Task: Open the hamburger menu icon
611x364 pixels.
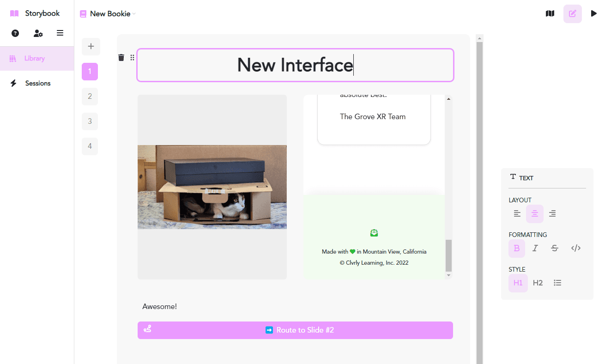Action: (60, 33)
